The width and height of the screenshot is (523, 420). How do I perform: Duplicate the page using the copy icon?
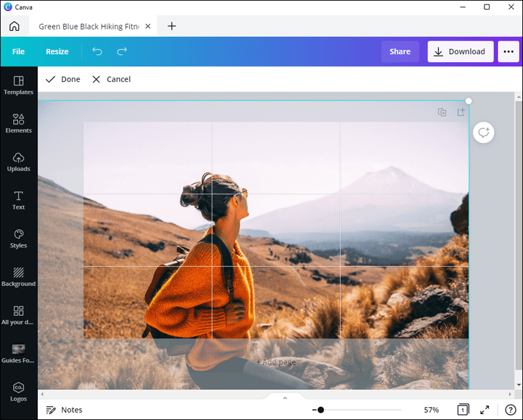coord(442,112)
